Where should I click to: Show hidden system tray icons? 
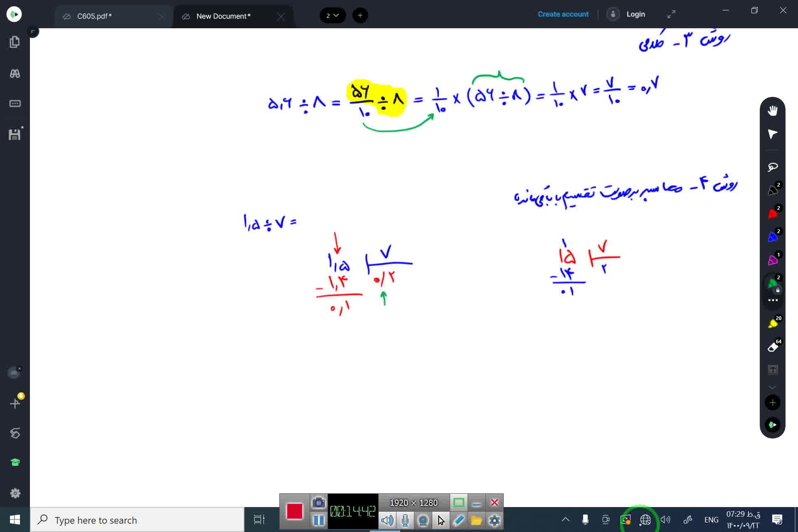[566, 519]
